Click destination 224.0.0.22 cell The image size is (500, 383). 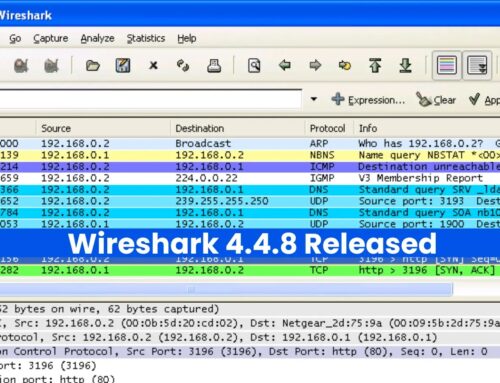point(206,178)
